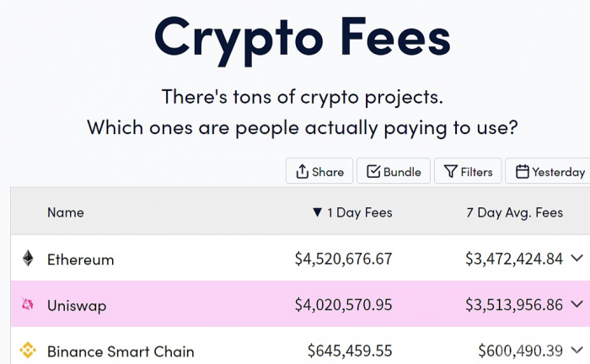The image size is (590, 364).
Task: Click the Binance Smart Chain name
Action: [x=121, y=351]
